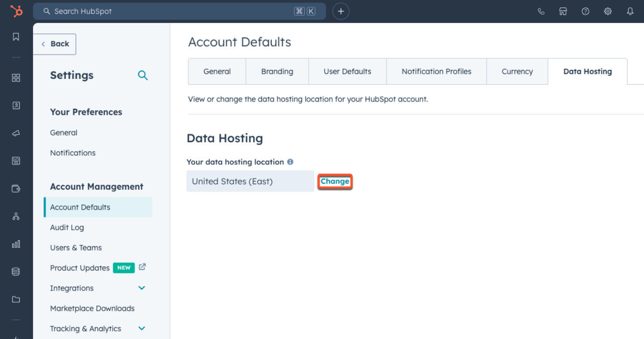644x339 pixels.
Task: Click the Account Management heading
Action: [x=97, y=187]
